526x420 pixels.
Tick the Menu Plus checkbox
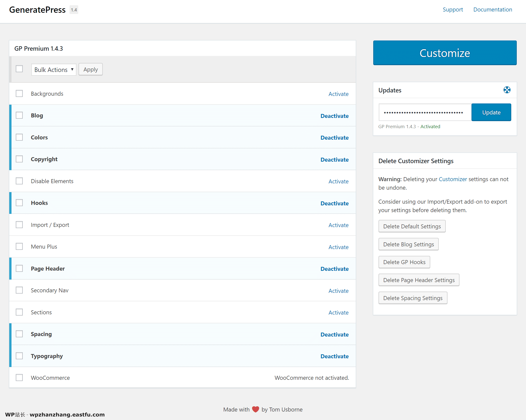coord(19,246)
